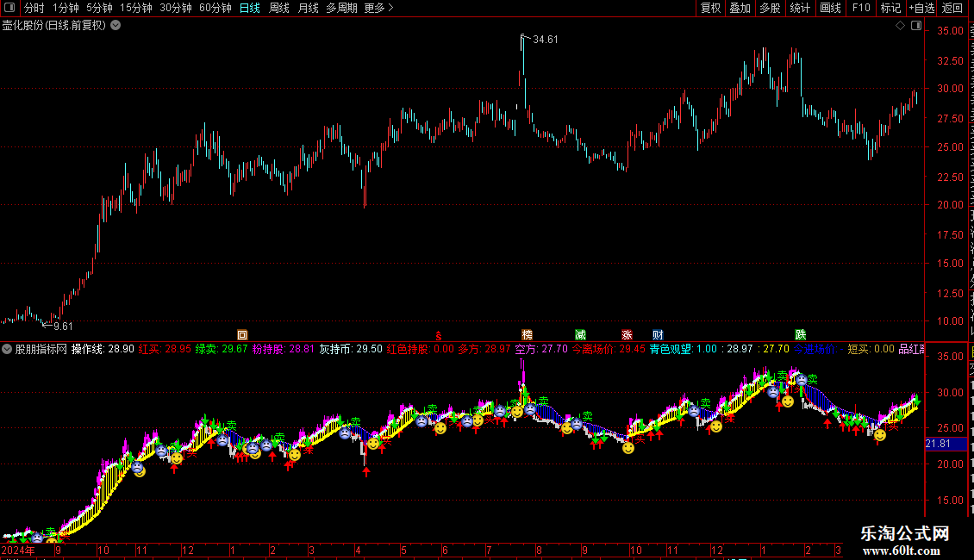Click the 红买: 28.95 indicator value
The width and height of the screenshot is (974, 560).
(165, 349)
